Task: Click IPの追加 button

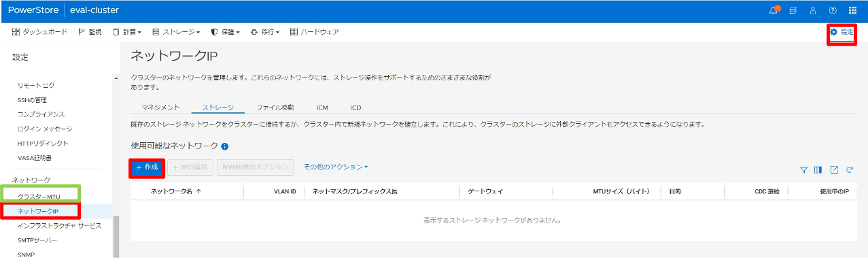Action: pyautogui.click(x=191, y=167)
